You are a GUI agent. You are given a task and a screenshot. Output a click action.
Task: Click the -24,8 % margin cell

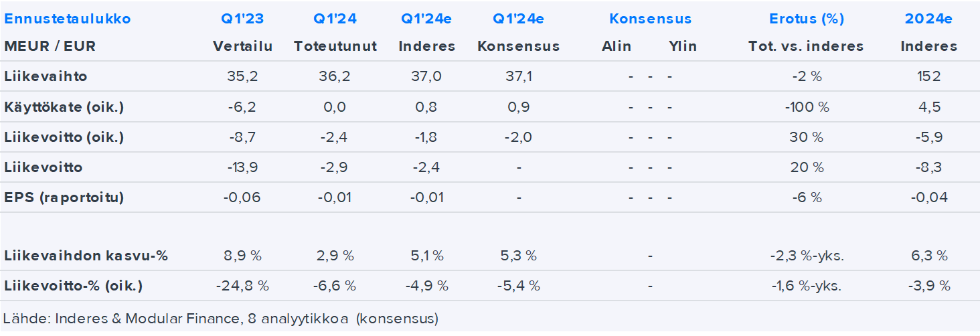(242, 286)
